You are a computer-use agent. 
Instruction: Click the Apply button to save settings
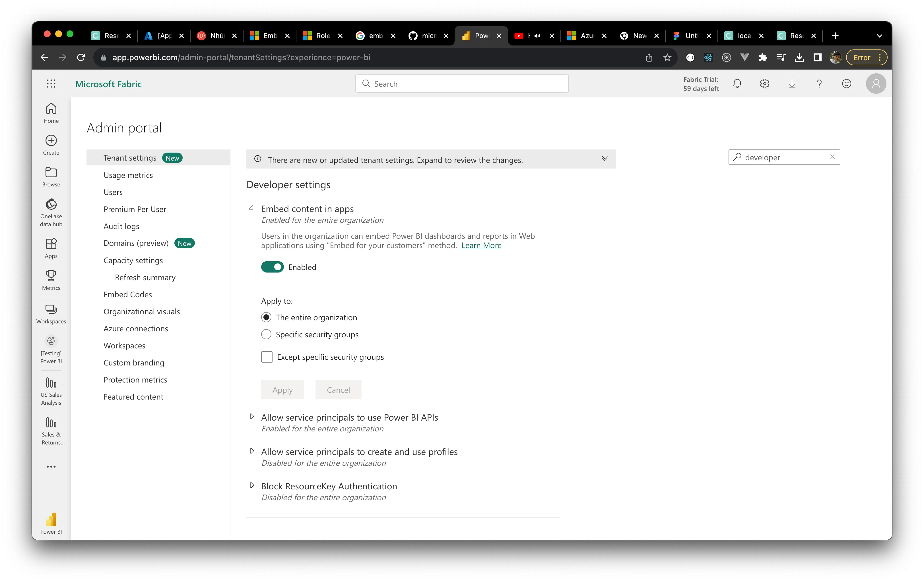(282, 390)
